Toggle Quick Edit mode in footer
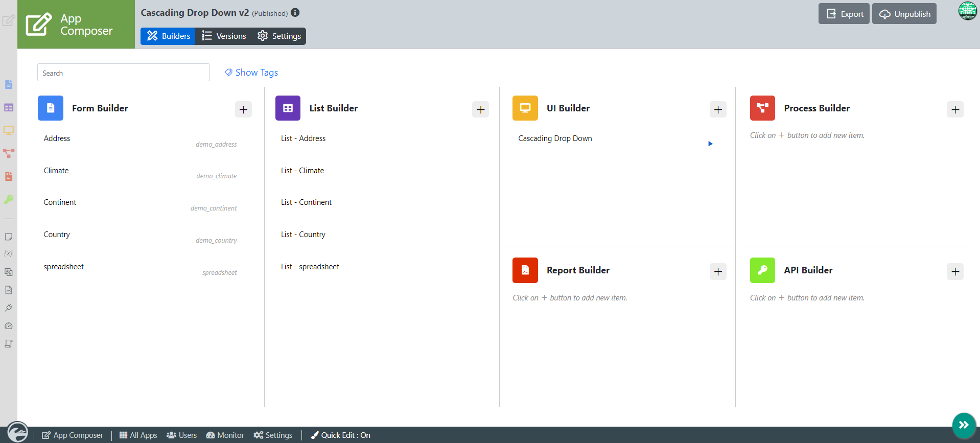 (340, 435)
